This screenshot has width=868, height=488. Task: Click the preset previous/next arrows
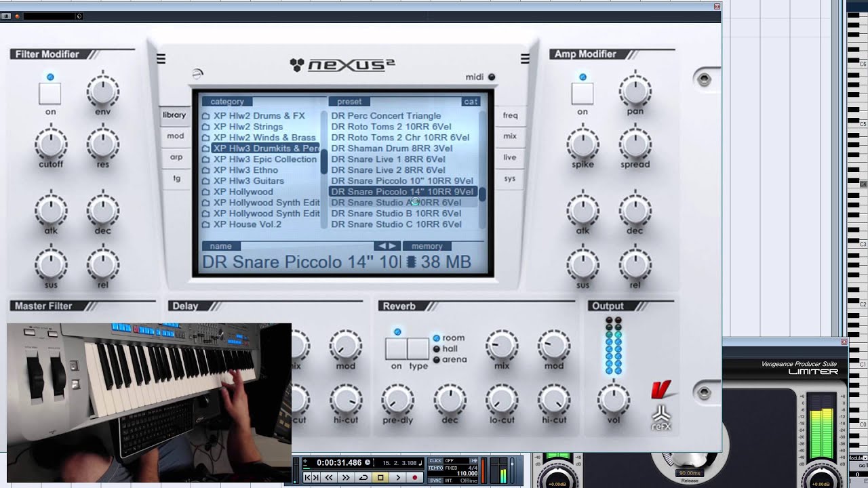tap(387, 246)
